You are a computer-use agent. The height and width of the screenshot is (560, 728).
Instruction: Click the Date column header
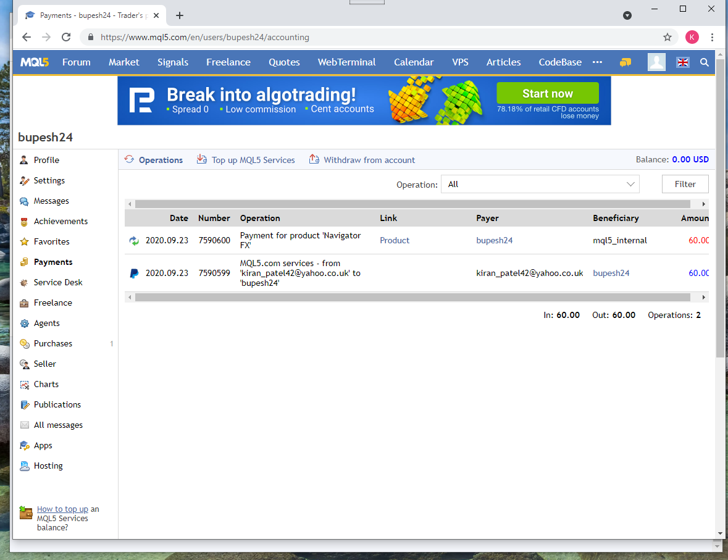tap(178, 218)
